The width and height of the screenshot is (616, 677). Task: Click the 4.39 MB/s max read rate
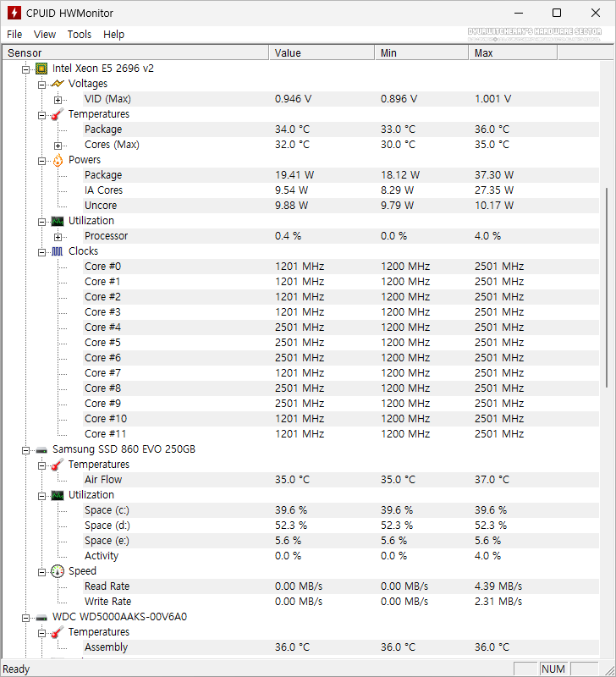tap(498, 586)
